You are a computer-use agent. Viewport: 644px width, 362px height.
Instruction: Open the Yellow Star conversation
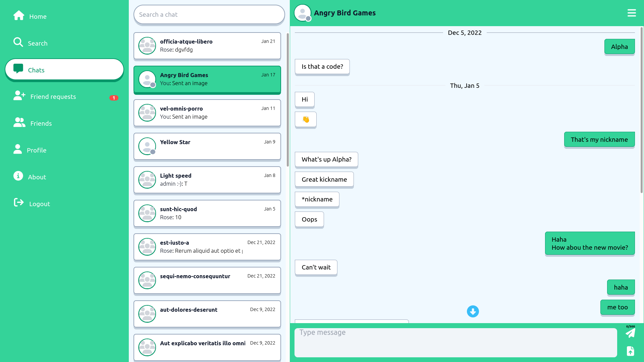(207, 146)
